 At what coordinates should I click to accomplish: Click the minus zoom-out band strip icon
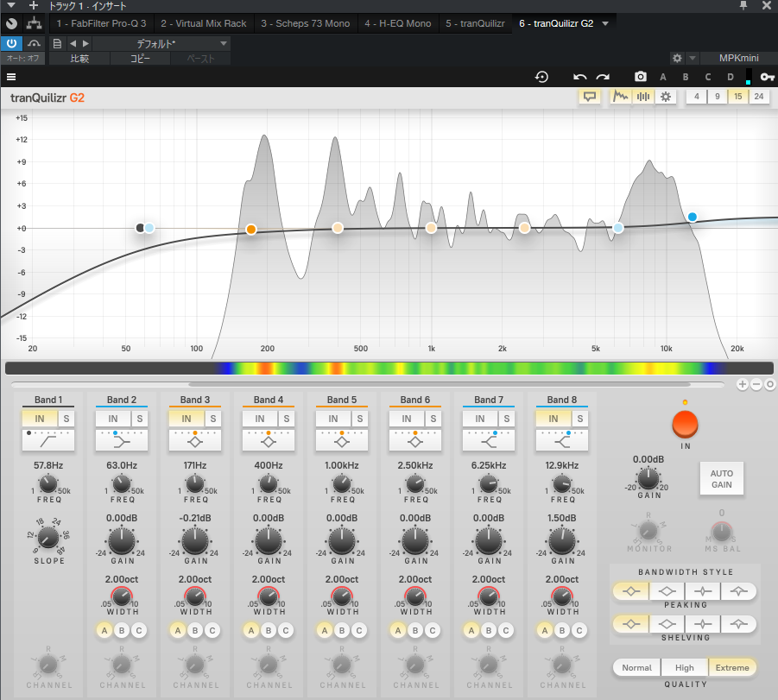(x=756, y=384)
